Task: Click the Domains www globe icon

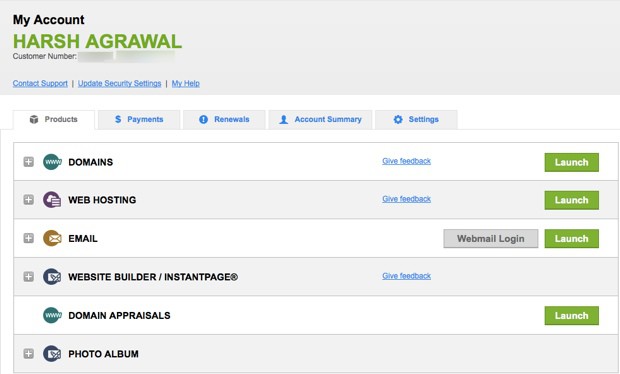Action: (52, 162)
